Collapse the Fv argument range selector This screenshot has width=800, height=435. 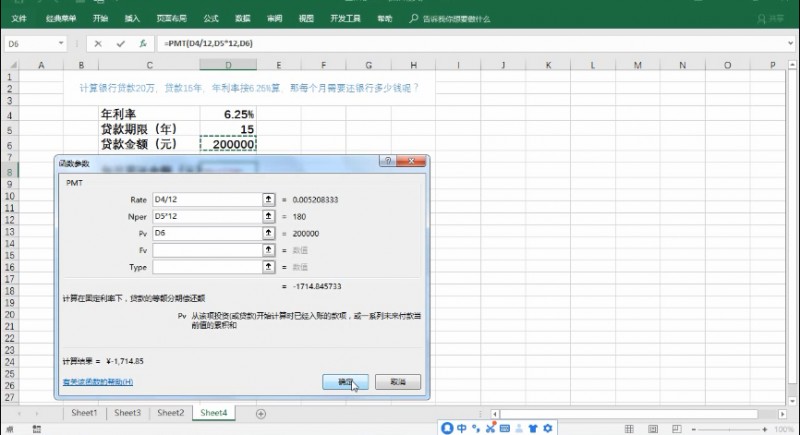(268, 250)
